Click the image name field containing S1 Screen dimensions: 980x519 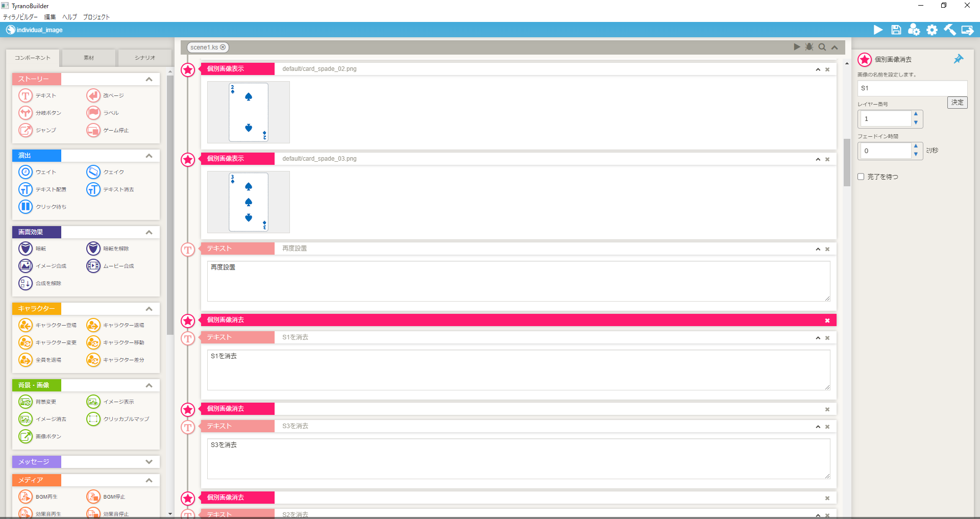pyautogui.click(x=912, y=88)
